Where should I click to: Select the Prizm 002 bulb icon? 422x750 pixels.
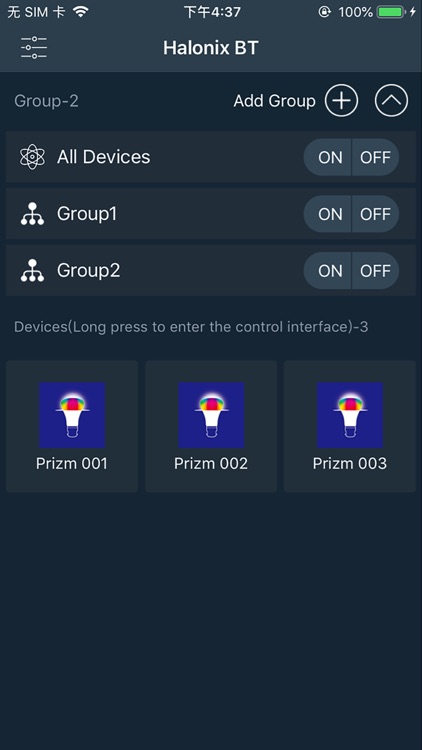[x=211, y=415]
